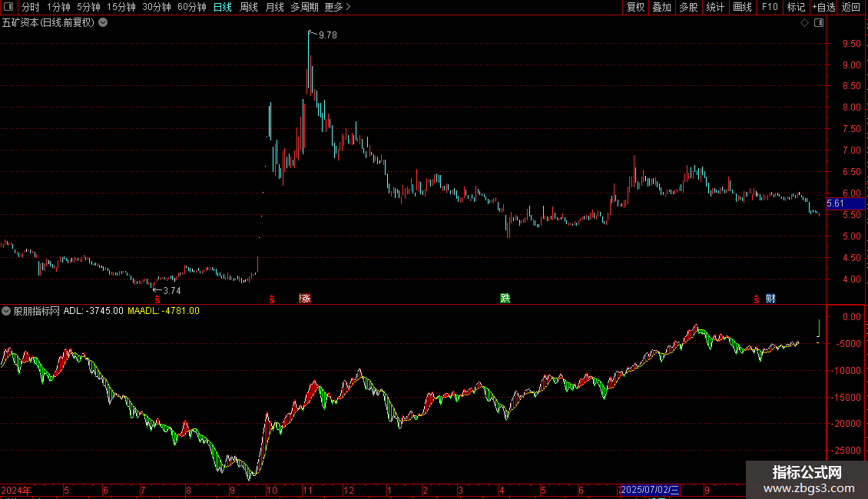This screenshot has width=868, height=499.
Task: Open the 多周期 multi-period view
Action: 304,7
